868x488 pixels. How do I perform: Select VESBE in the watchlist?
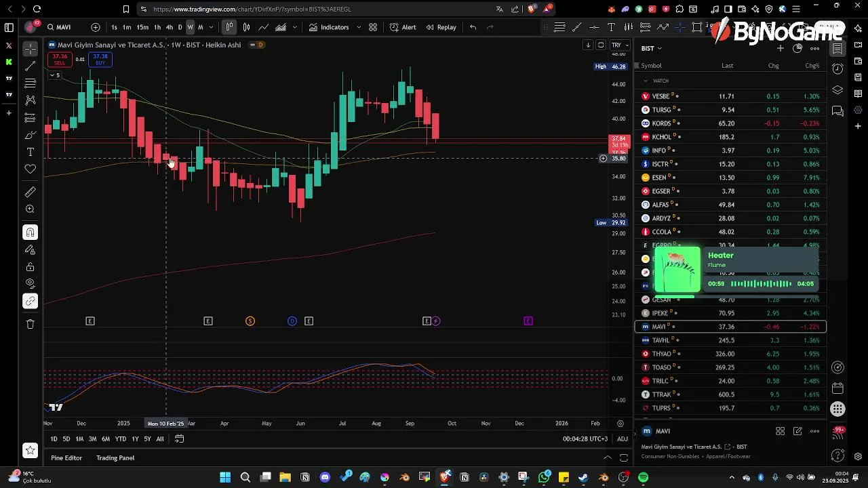click(730, 96)
